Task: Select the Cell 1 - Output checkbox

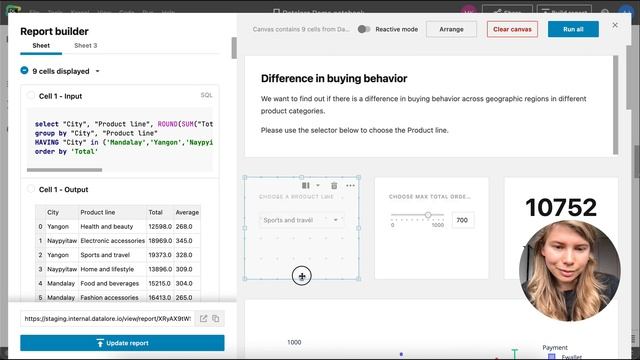Action: [31, 189]
